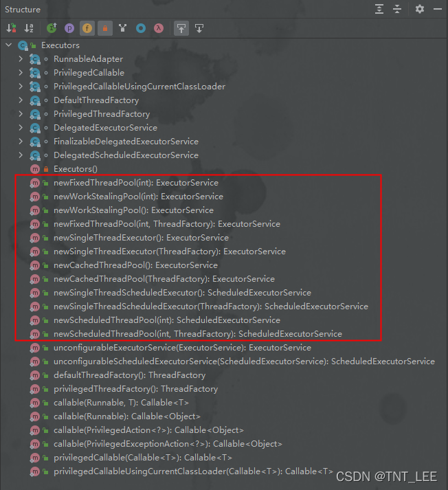Click method icon for defaultThreadFactory()
The height and width of the screenshot is (490, 448).
[34, 375]
